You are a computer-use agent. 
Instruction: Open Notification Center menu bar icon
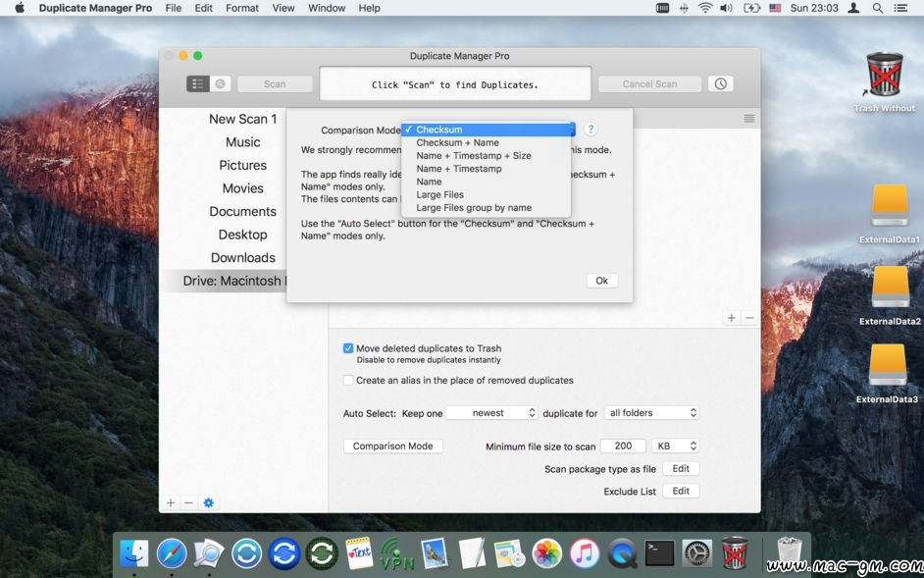pos(900,8)
